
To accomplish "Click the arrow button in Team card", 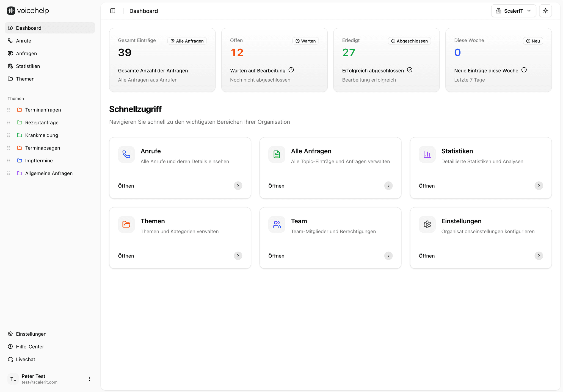I will tap(388, 256).
